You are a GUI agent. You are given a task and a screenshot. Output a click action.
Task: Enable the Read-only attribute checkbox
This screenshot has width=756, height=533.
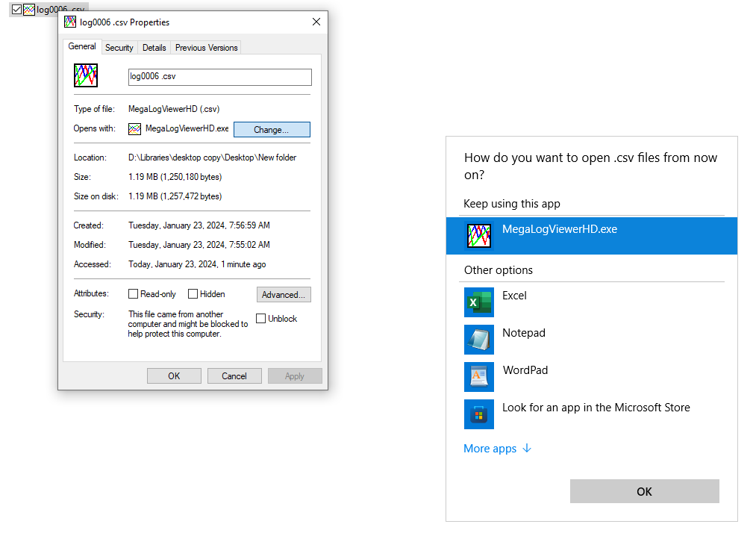[x=134, y=294]
